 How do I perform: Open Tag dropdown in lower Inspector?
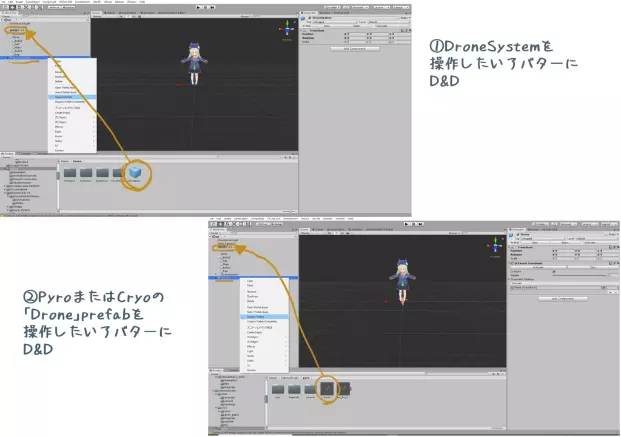pos(543,239)
